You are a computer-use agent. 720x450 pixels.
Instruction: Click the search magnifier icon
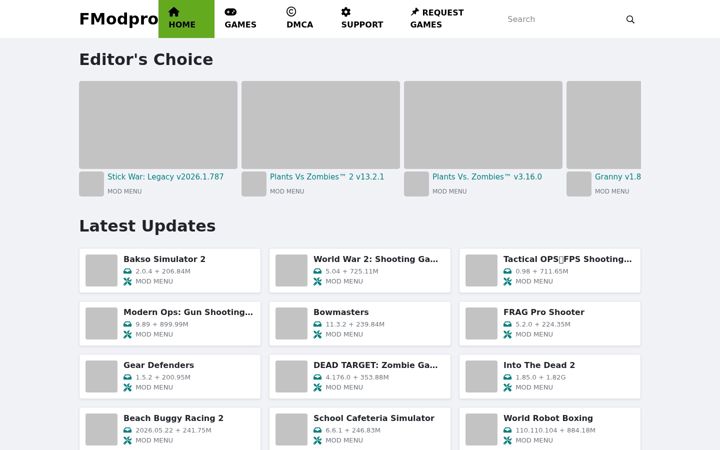(x=630, y=19)
